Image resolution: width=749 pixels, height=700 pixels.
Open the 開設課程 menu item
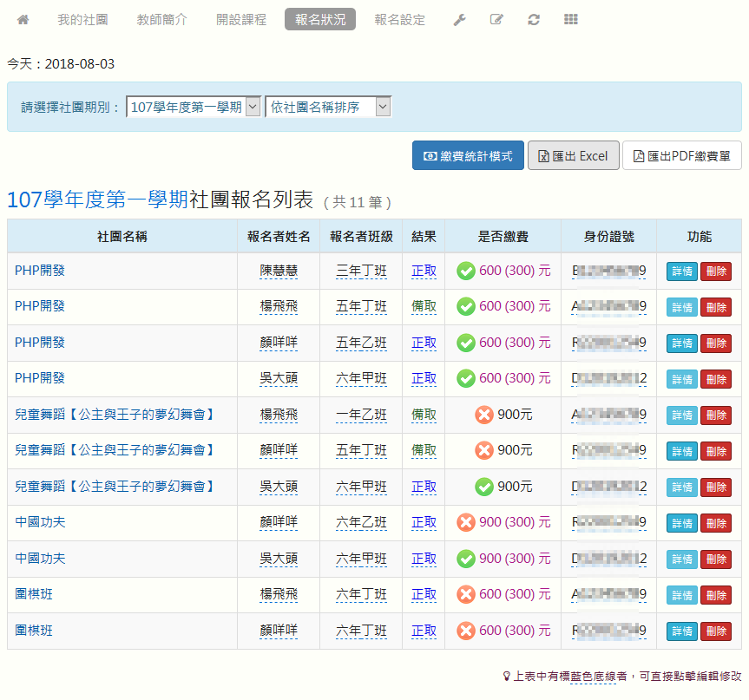[x=241, y=19]
